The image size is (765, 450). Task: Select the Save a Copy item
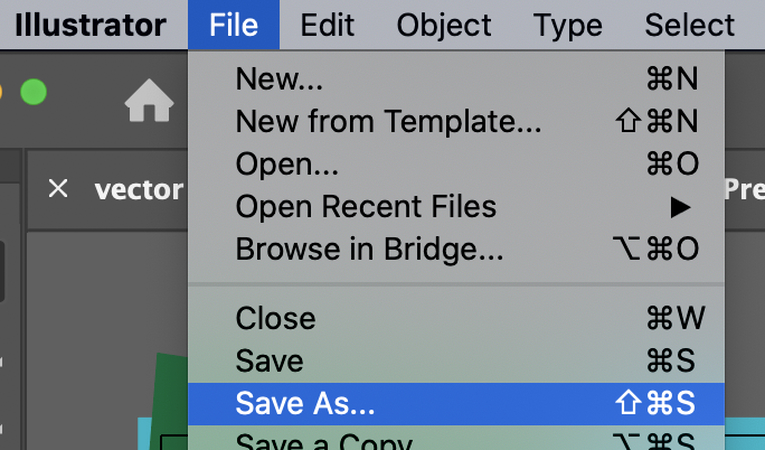pos(323,441)
